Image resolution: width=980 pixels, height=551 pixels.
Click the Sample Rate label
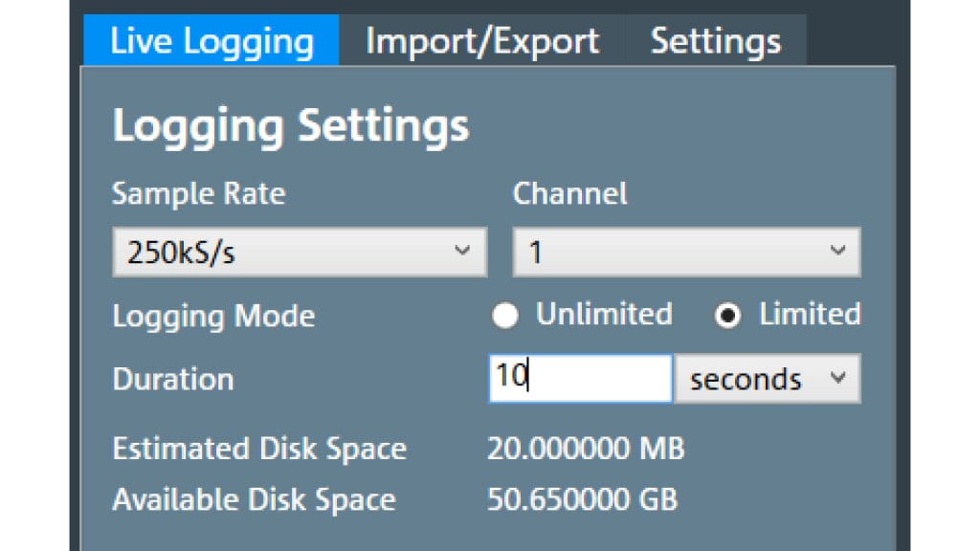click(x=198, y=194)
